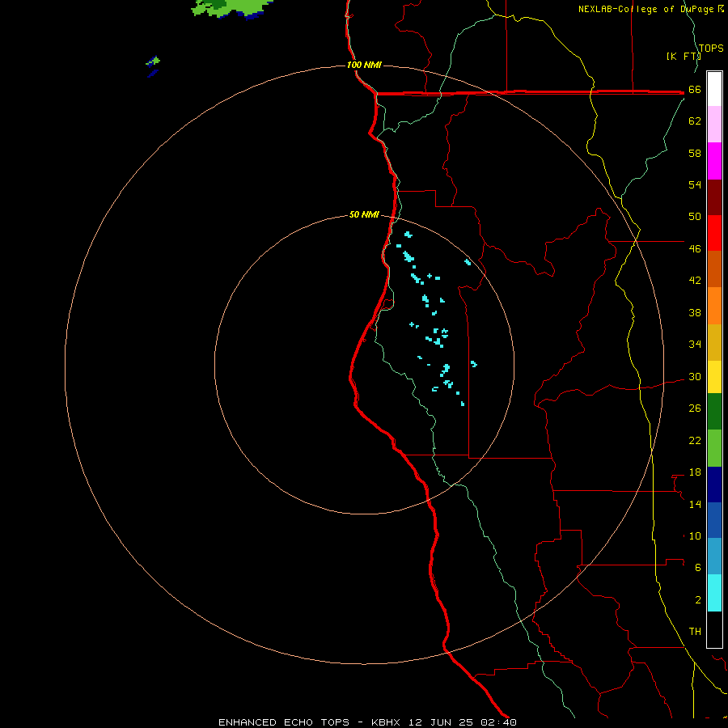Pick the bright orange legend swatch
The width and height of the screenshot is (728, 728).
pyautogui.click(x=714, y=306)
